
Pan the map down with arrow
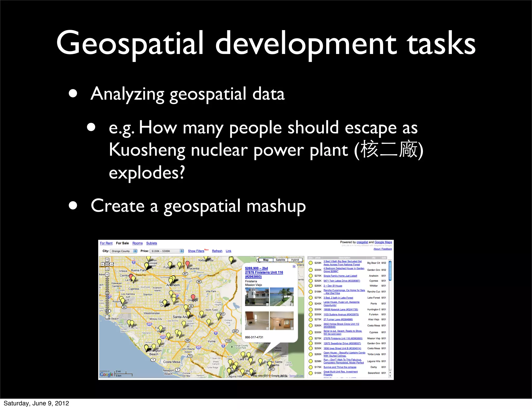[107, 269]
